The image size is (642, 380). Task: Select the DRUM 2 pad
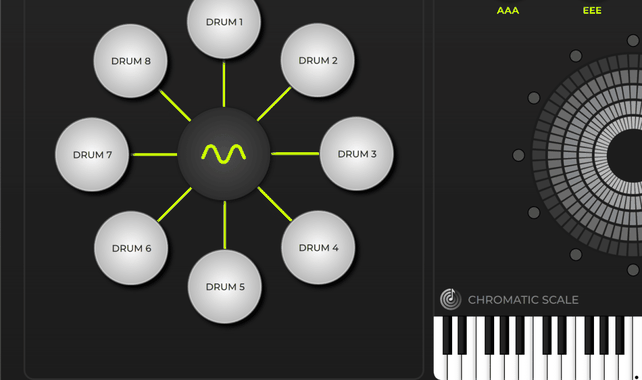pos(318,60)
